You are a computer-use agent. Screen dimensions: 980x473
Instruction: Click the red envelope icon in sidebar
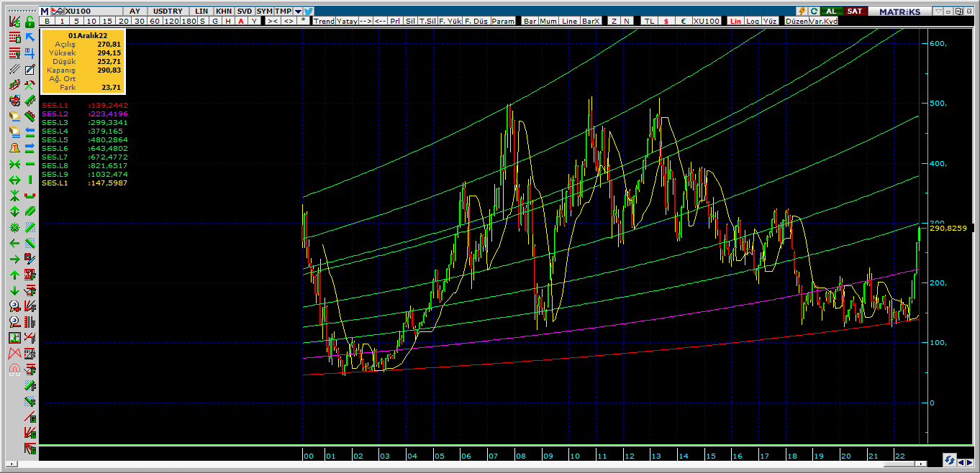pos(14,354)
